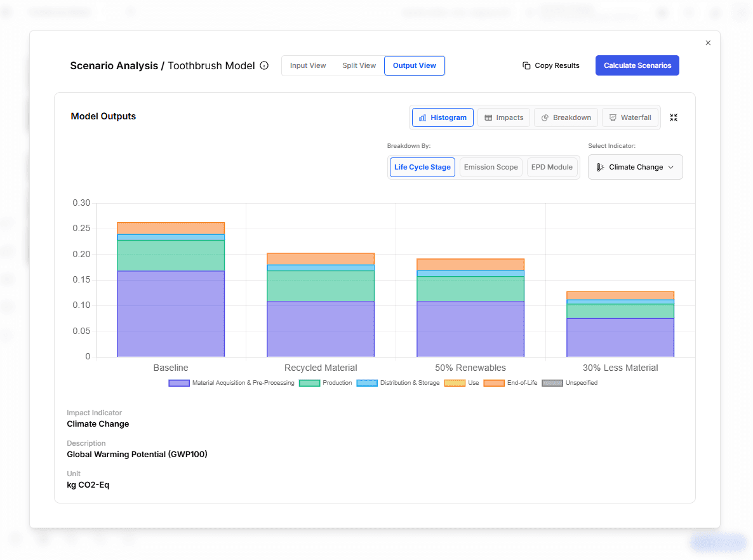Click the 30% Less Material axis label
This screenshot has height=560, width=753.
[x=620, y=368]
